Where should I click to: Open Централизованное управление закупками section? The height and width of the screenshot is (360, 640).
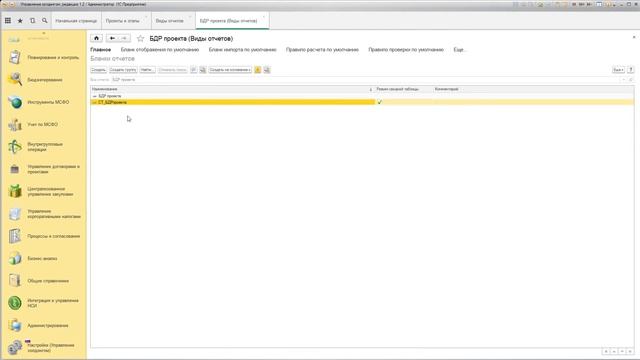coord(44,191)
